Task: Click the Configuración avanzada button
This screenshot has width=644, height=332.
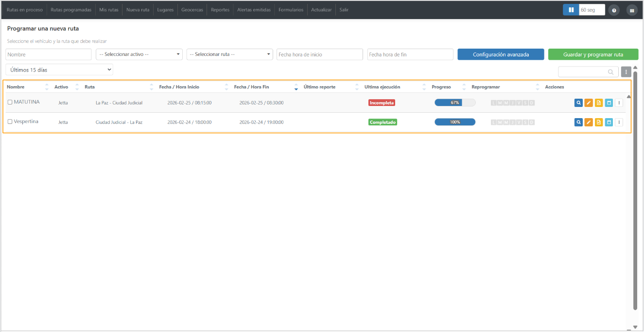Action: (501, 54)
